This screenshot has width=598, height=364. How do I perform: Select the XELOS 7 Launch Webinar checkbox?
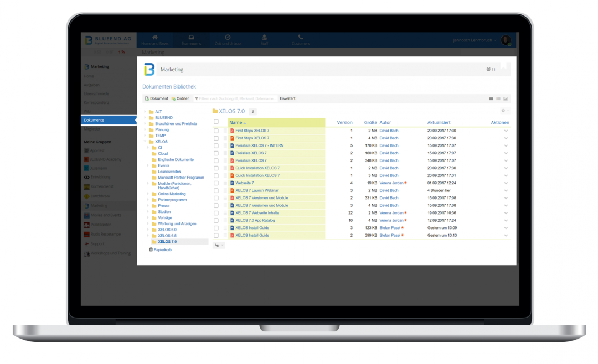216,191
